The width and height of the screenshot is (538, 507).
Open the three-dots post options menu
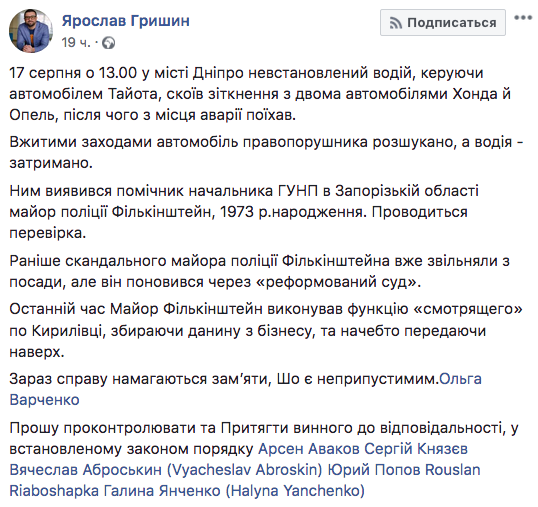pyautogui.click(x=523, y=17)
